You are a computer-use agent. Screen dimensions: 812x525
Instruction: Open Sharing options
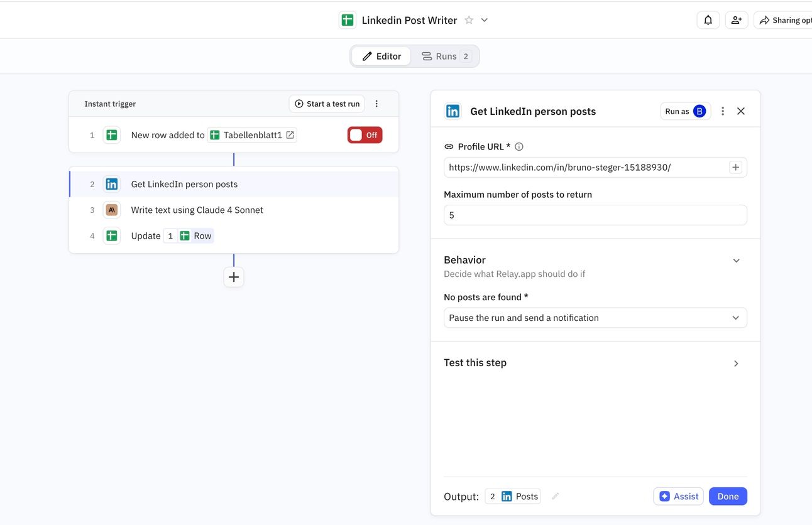coord(783,20)
